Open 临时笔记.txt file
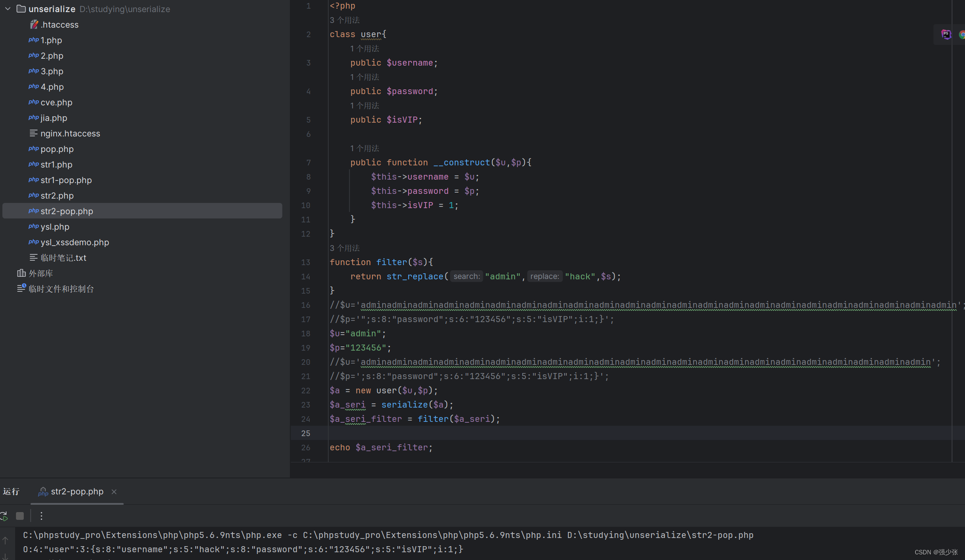 63,258
